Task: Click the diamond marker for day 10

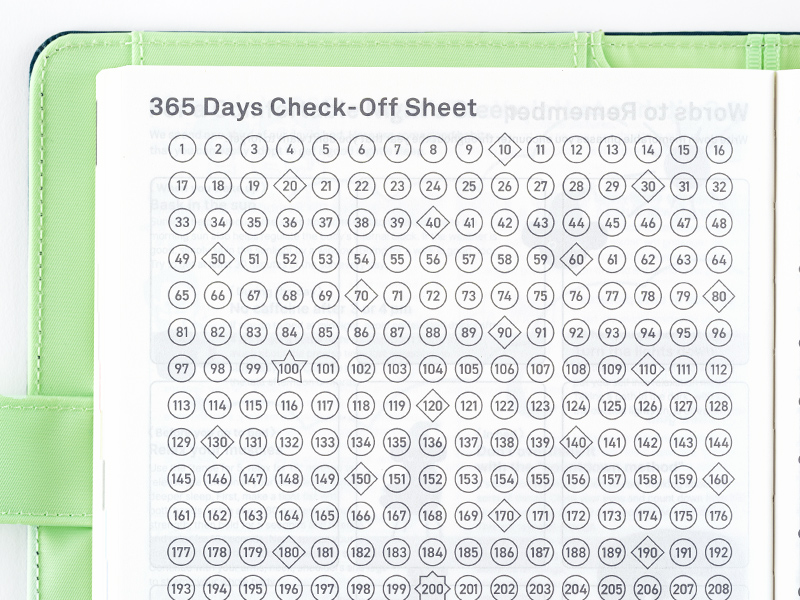Action: pos(505,150)
